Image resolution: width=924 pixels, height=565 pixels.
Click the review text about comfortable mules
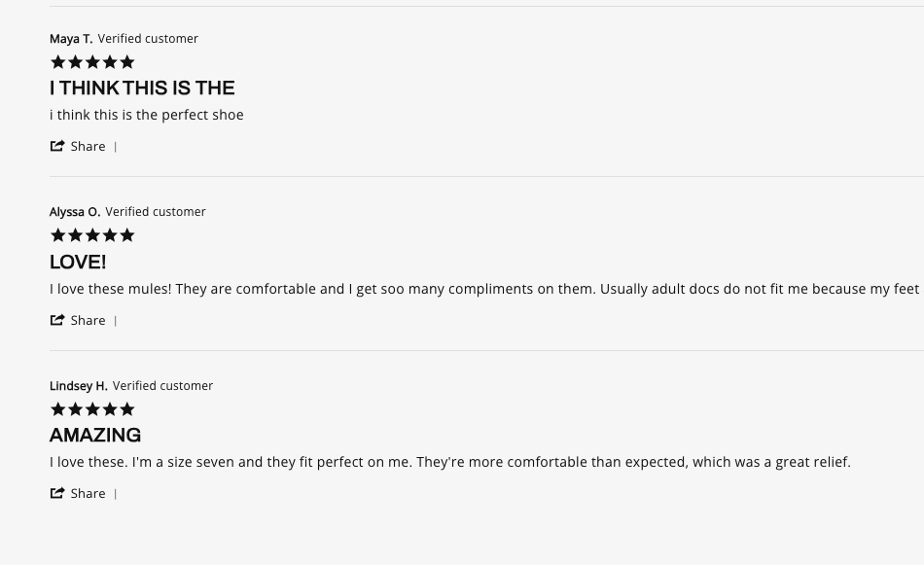484,289
